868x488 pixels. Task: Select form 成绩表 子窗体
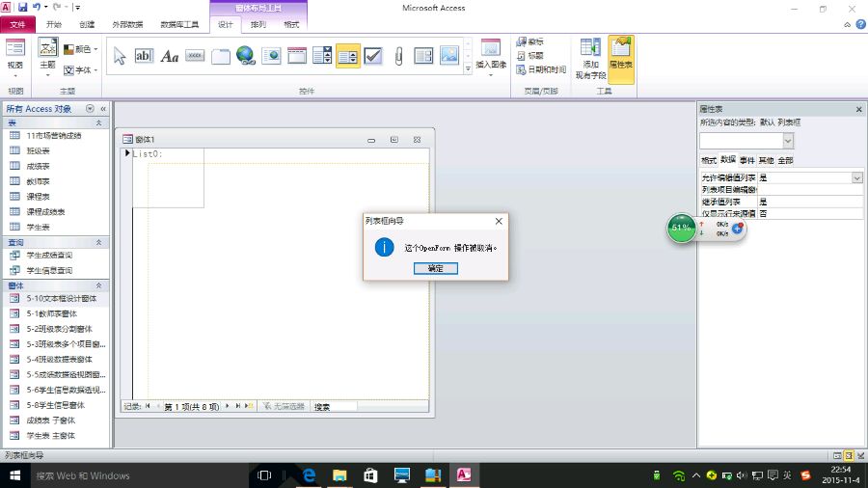point(50,420)
